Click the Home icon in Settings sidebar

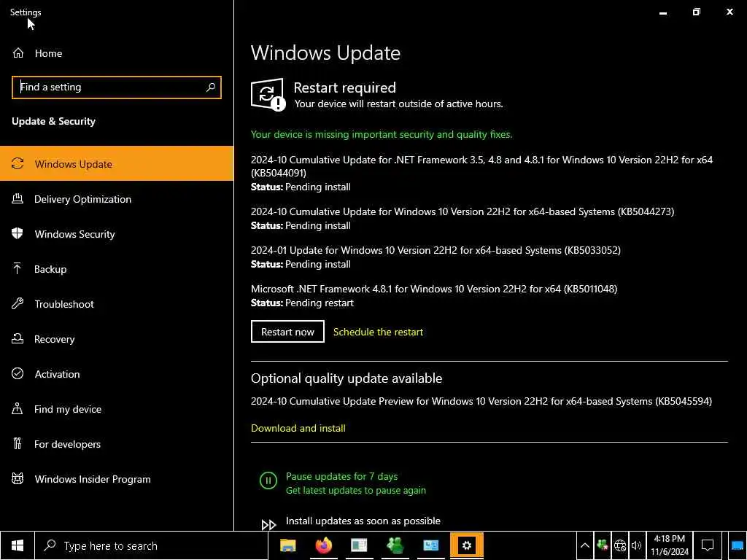click(18, 53)
